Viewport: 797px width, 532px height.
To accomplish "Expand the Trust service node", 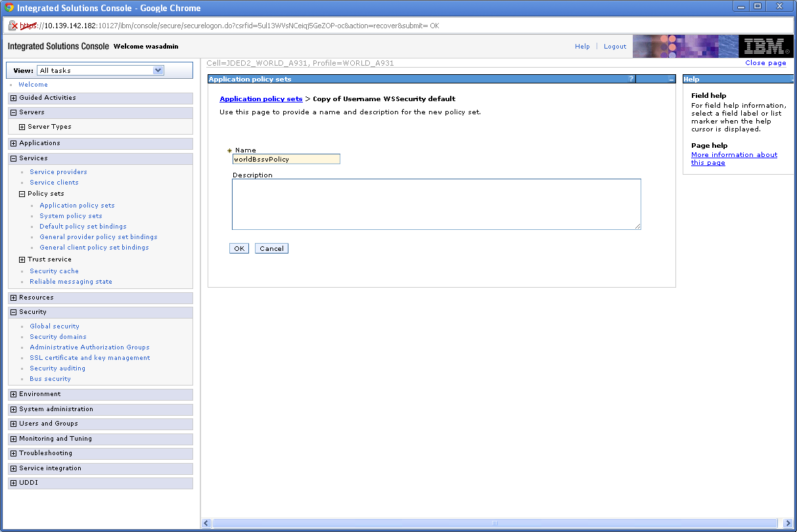I will pyautogui.click(x=22, y=259).
